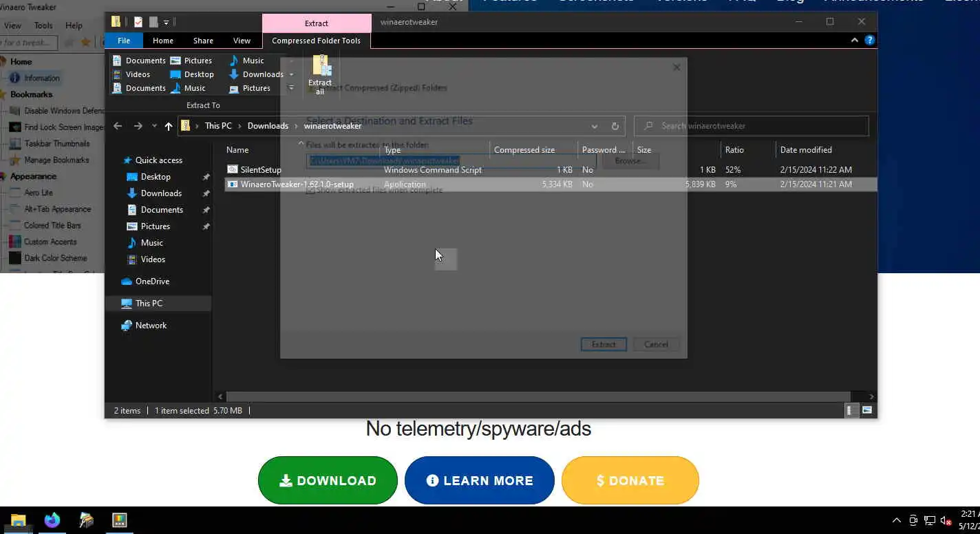
Task: Open File Explorer from the taskbar
Action: click(x=19, y=520)
